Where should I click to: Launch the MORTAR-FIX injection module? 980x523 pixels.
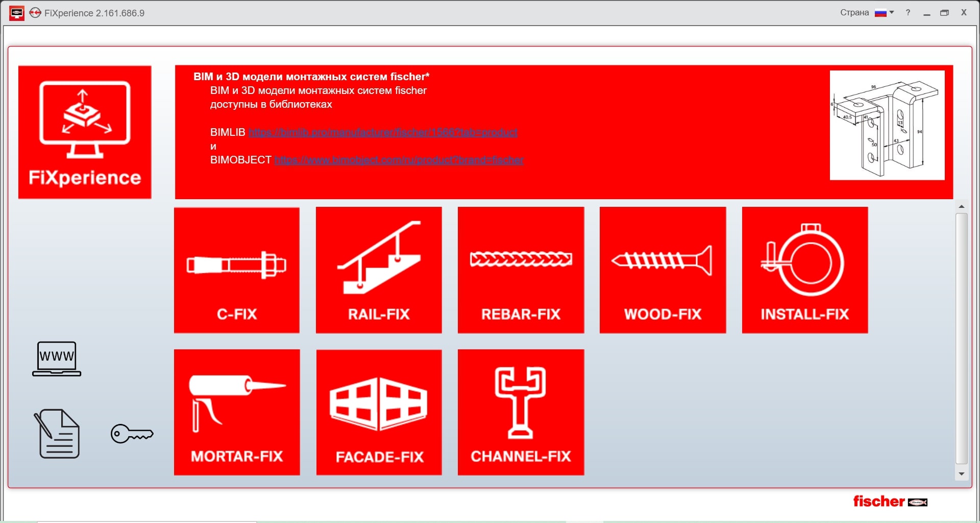237,412
